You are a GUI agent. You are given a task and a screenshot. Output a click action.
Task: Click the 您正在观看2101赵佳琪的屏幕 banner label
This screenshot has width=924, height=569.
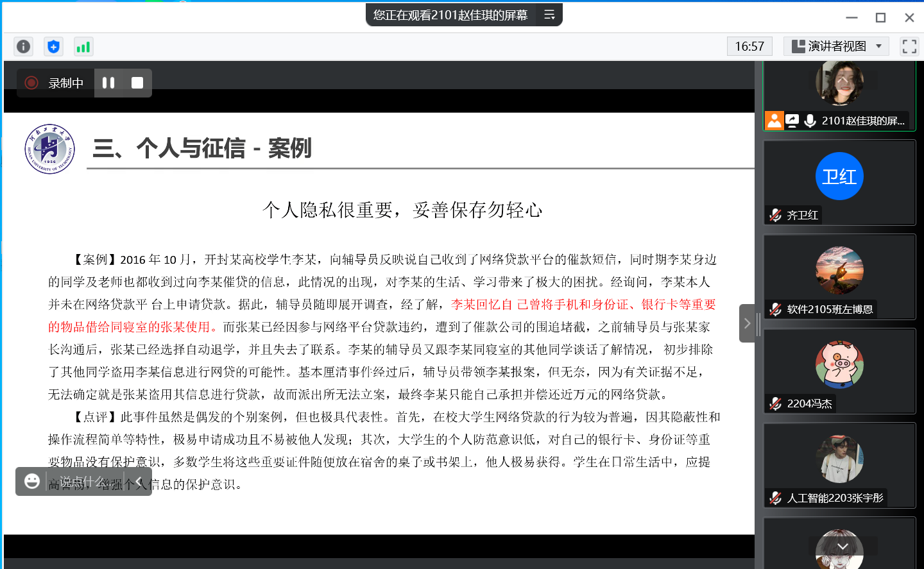click(450, 15)
